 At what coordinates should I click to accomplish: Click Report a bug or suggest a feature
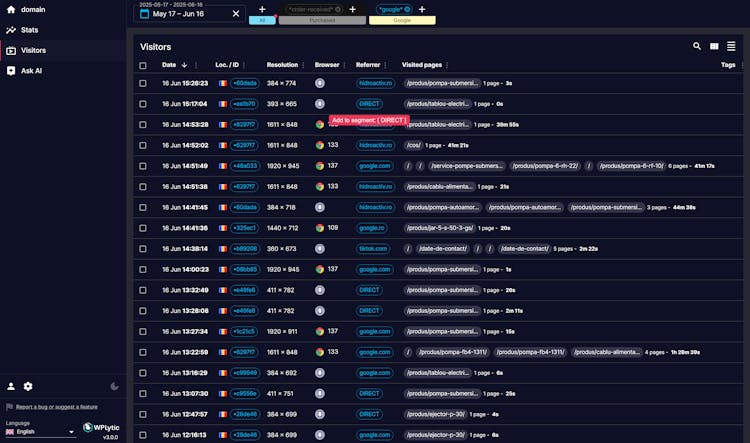tap(56, 407)
